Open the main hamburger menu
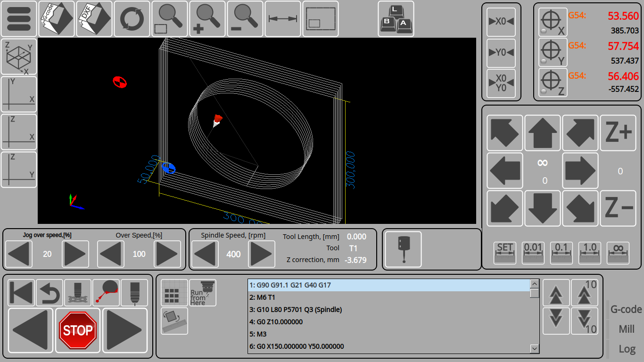Viewport: 644px width, 362px height. click(x=19, y=19)
